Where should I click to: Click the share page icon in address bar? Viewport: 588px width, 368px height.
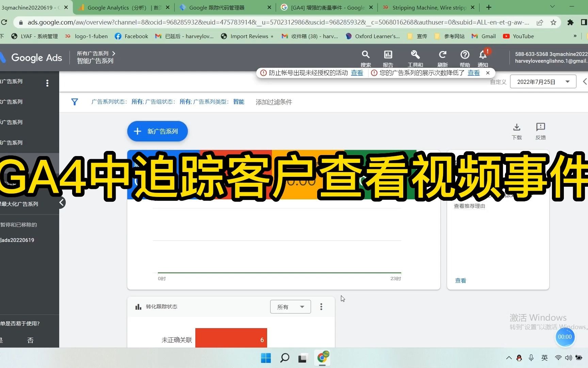pos(540,22)
